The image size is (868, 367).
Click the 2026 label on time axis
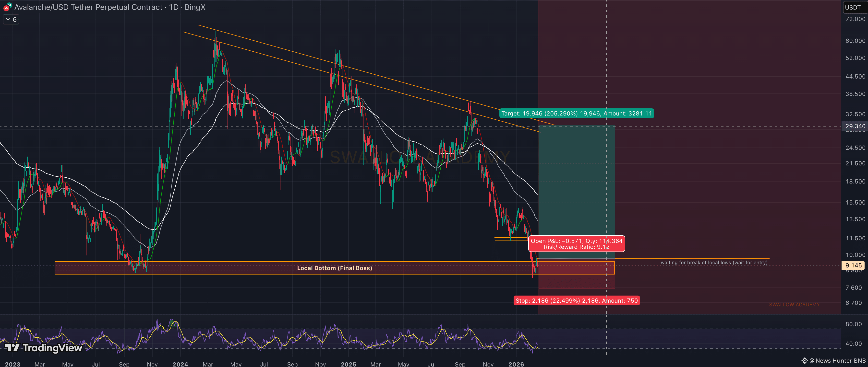(x=516, y=364)
